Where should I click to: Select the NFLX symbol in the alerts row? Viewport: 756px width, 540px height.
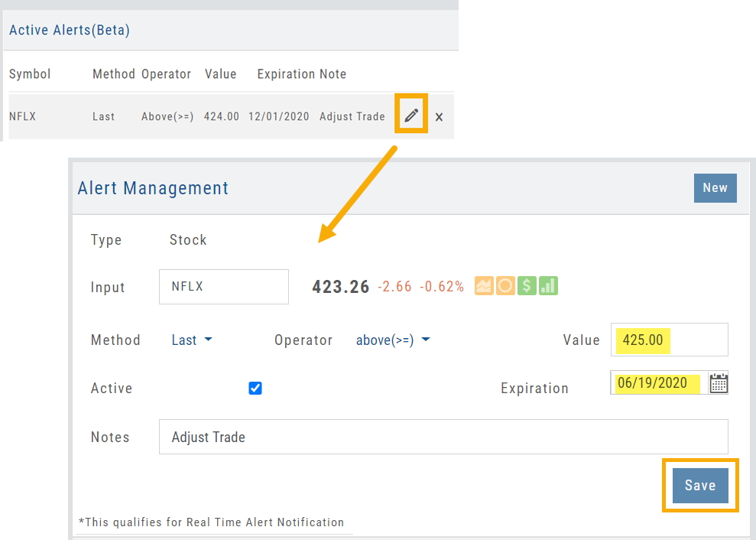[x=24, y=117]
